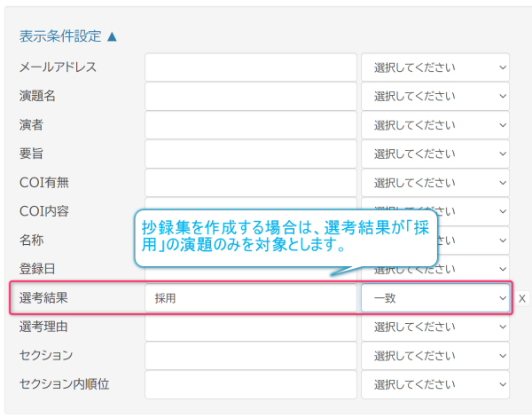532x418 pixels.
Task: Open the 選考結果 dropdown showing 一致
Action: pos(435,298)
